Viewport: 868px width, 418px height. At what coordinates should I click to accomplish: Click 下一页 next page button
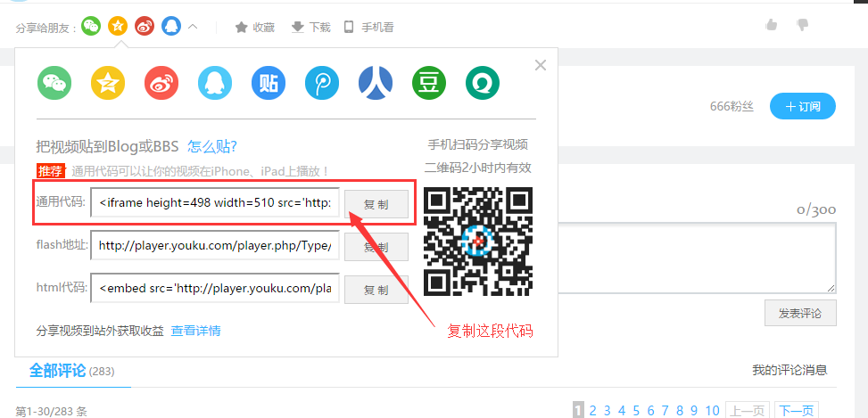pos(797,410)
